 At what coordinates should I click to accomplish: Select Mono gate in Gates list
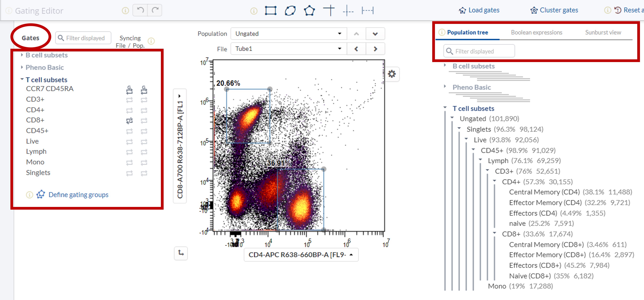[35, 162]
